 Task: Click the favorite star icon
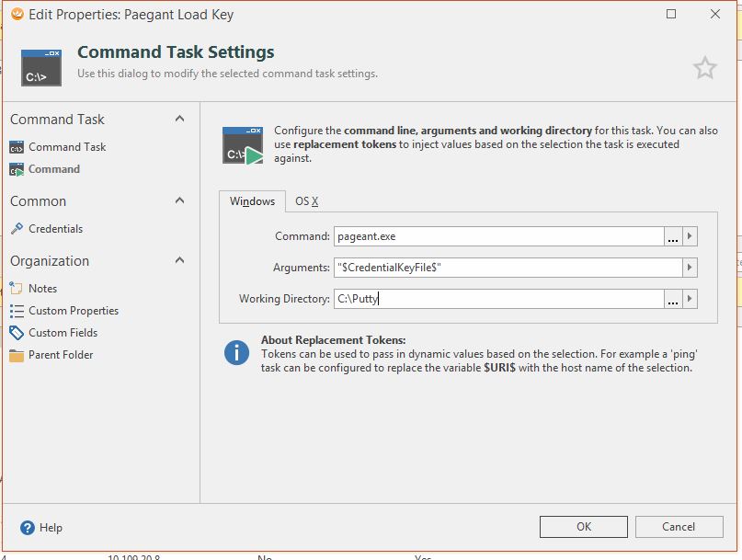704,67
